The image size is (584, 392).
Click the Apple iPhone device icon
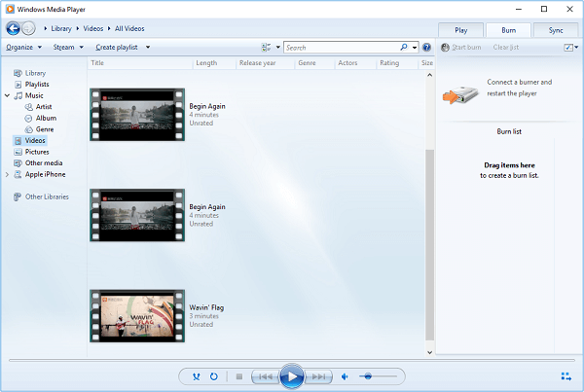click(x=18, y=174)
